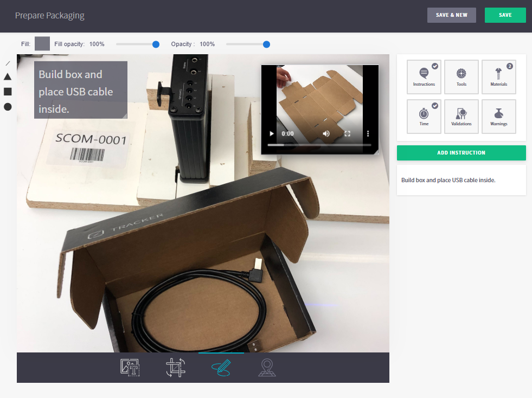Screen dimensions: 532x398
Task: Play the box-folding instruction video
Action: [271, 133]
